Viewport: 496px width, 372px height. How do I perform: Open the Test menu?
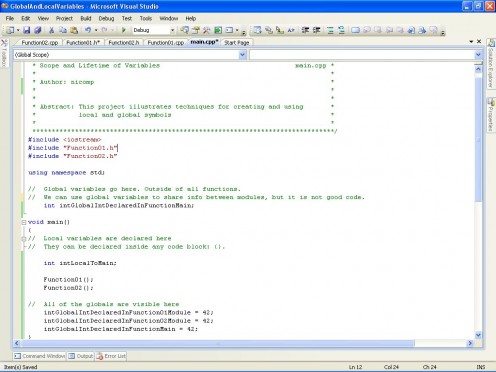[127, 18]
